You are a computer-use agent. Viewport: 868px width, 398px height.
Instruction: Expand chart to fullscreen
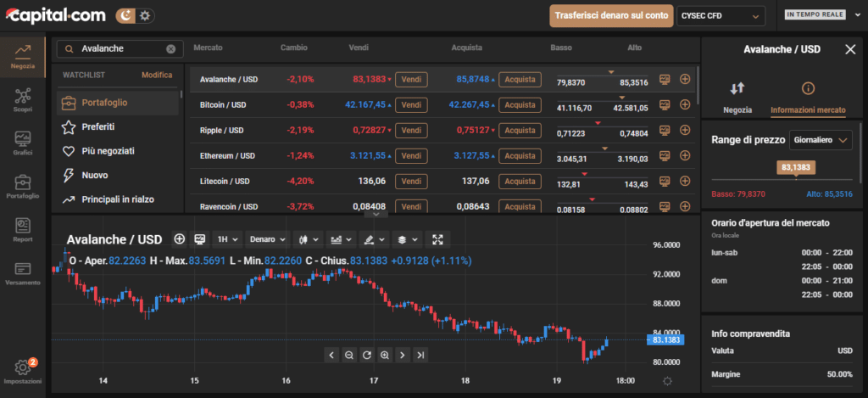tap(438, 239)
